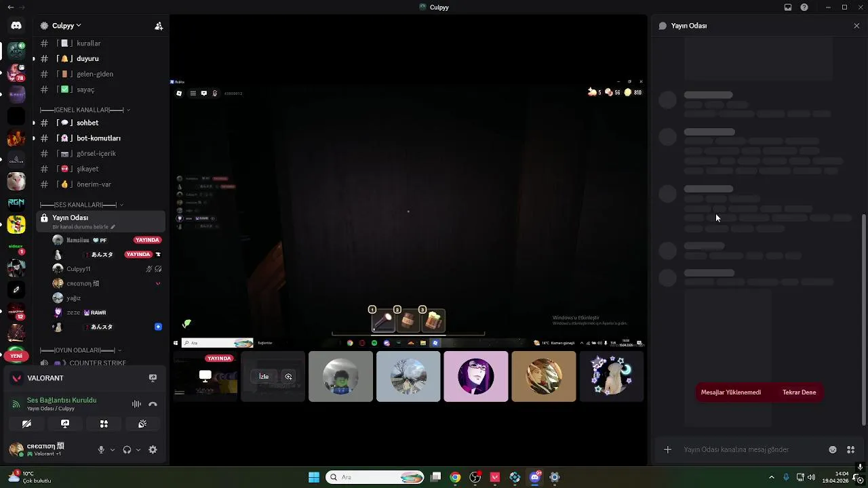Click the chat panel scrollbar

[864, 320]
